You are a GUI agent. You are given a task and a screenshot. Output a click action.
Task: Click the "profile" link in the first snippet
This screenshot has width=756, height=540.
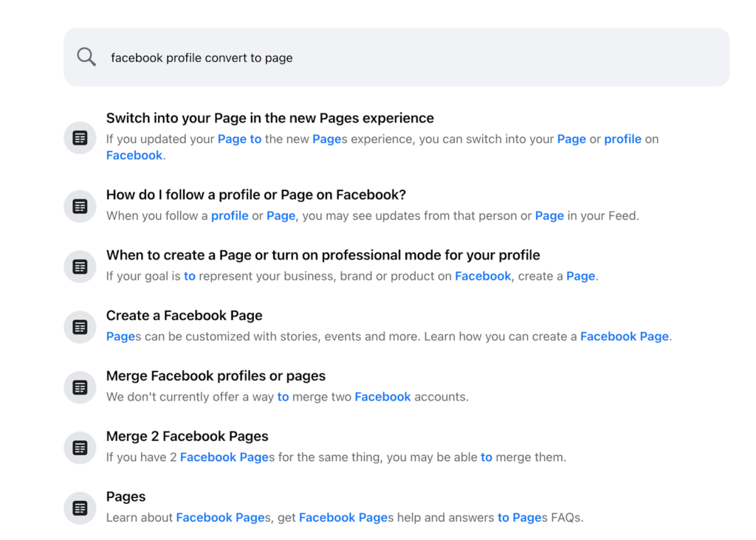(x=622, y=139)
